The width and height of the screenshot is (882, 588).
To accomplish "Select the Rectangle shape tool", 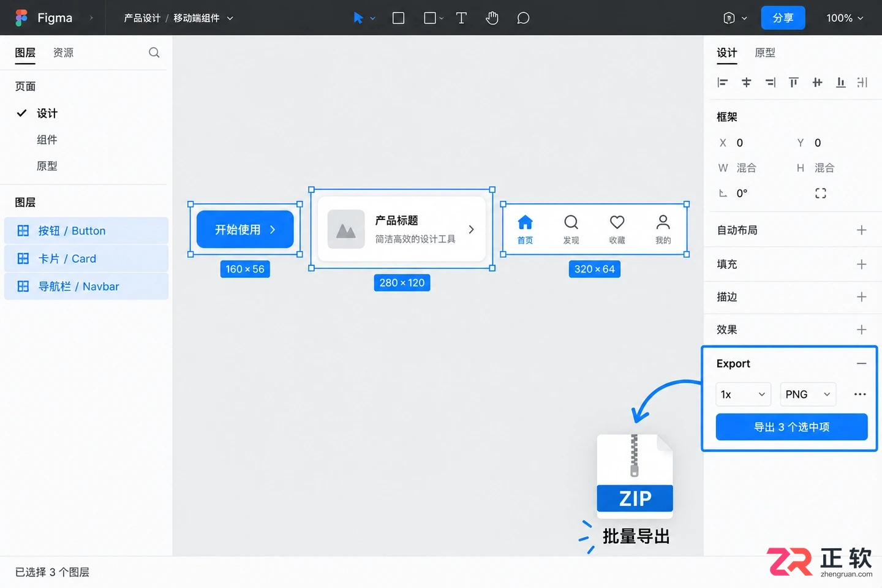I will (x=430, y=18).
